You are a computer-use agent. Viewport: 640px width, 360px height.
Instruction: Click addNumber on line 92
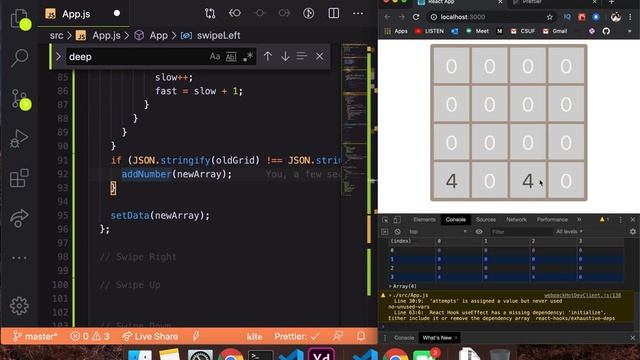click(x=147, y=174)
